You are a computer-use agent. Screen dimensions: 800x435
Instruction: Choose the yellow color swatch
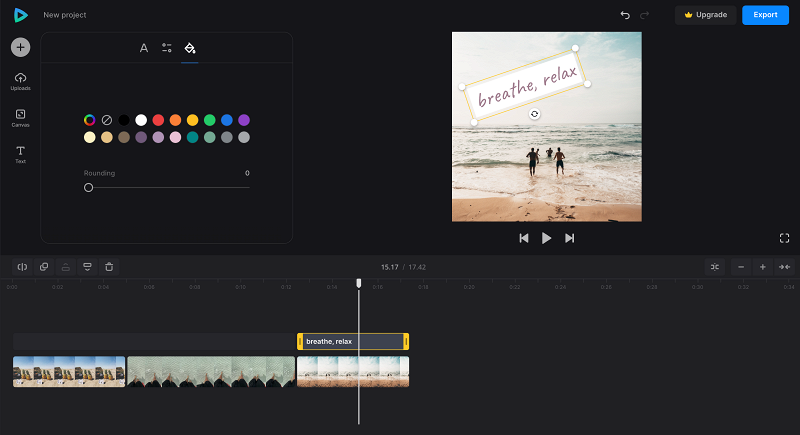pos(192,120)
